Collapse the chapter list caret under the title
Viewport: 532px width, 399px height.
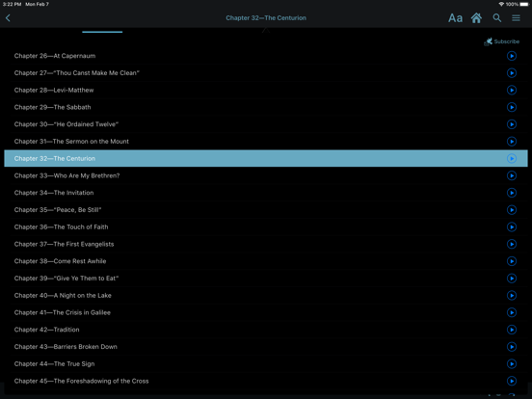[266, 31]
